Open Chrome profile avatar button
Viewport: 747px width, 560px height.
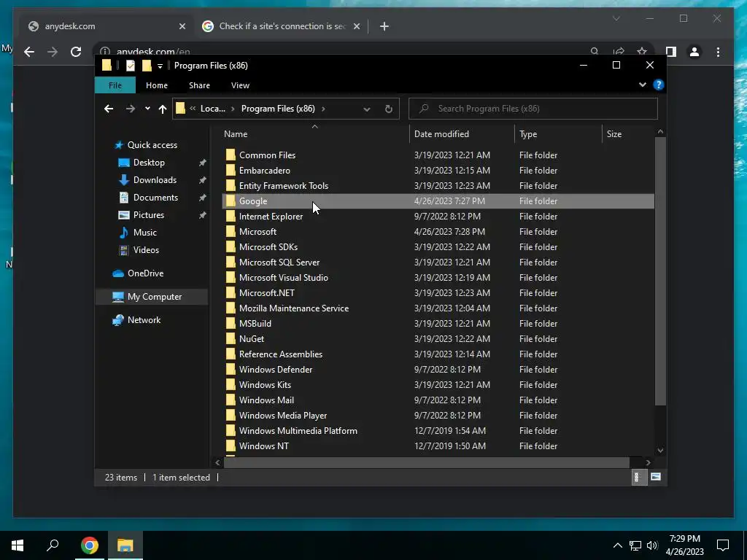tap(694, 52)
